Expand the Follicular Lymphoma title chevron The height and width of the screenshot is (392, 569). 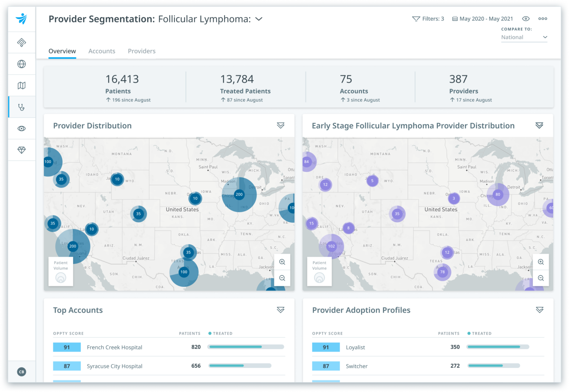click(259, 19)
